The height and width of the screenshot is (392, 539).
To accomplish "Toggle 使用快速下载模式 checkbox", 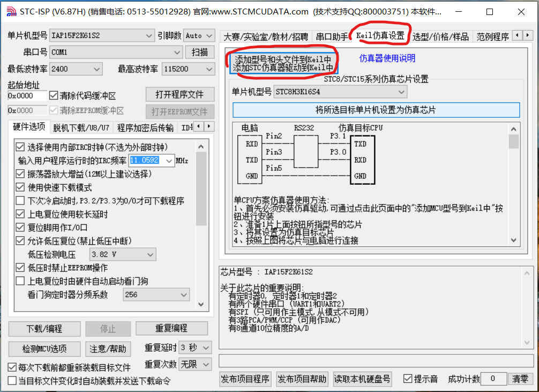I will click(20, 187).
